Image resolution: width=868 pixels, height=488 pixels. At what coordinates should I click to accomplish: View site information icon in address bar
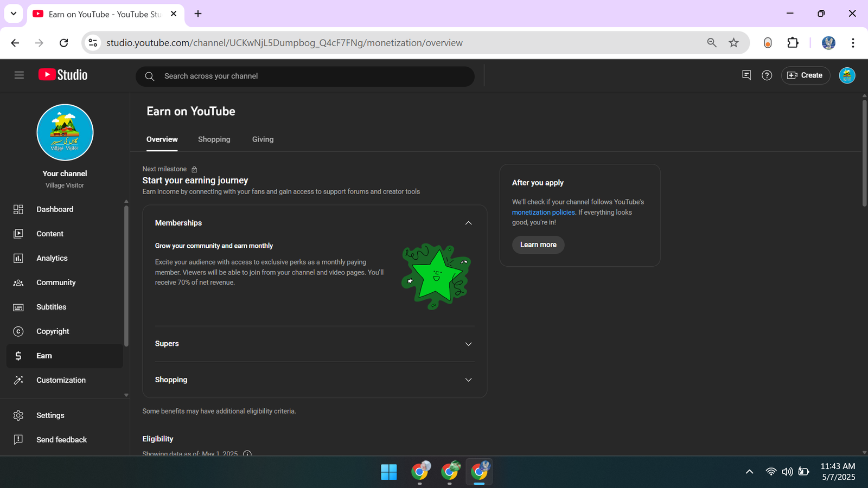point(93,43)
